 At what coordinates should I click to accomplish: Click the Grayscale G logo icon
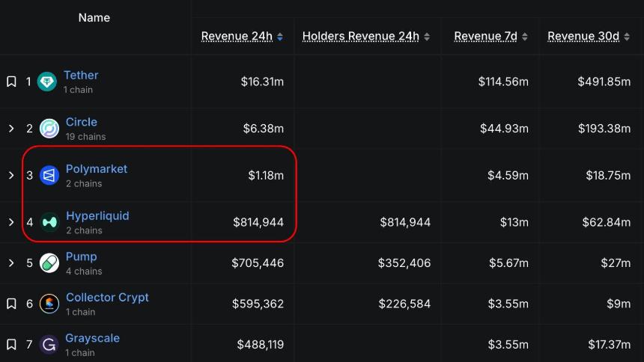pyautogui.click(x=49, y=344)
